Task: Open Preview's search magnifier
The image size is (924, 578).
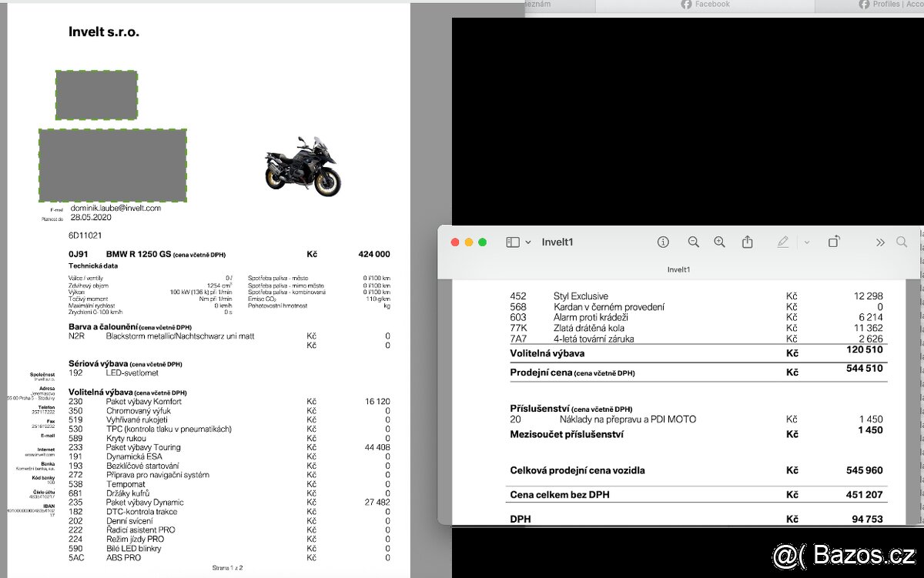Action: pos(902,242)
